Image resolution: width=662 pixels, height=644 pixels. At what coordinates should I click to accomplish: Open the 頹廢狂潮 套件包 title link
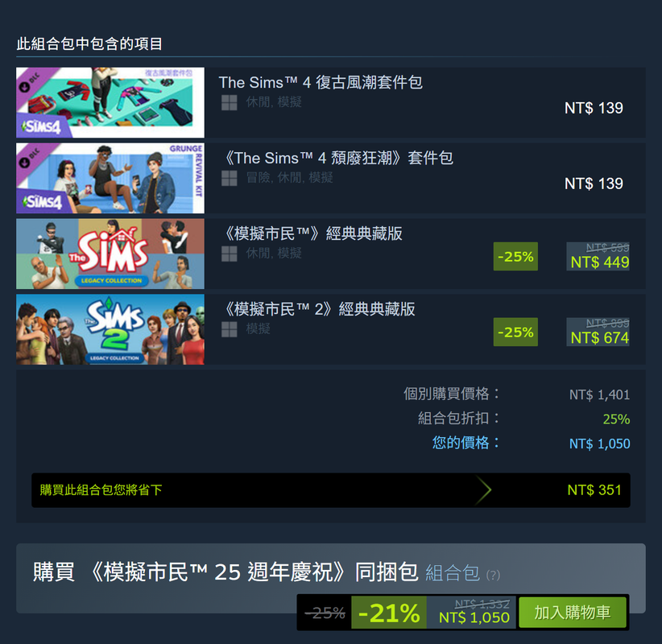(x=337, y=158)
